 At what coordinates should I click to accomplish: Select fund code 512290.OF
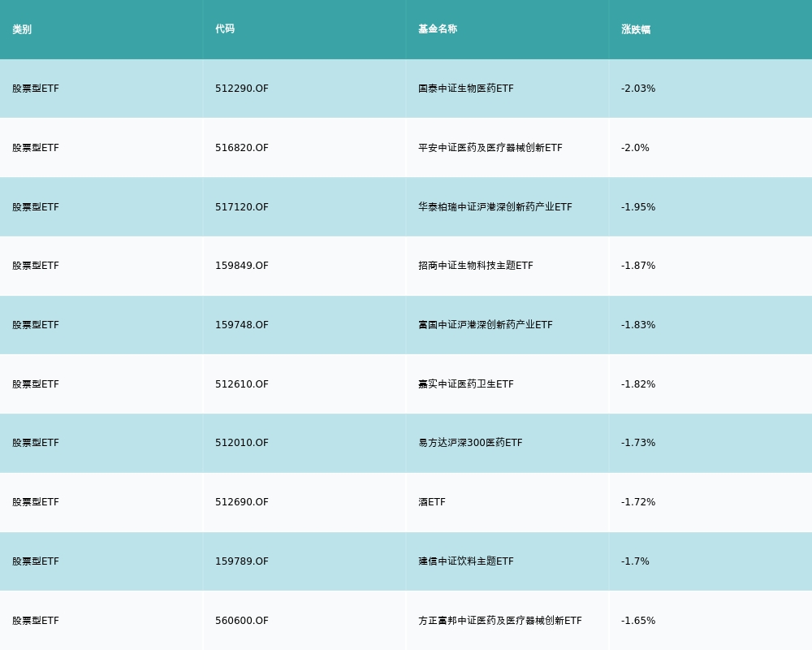[242, 88]
